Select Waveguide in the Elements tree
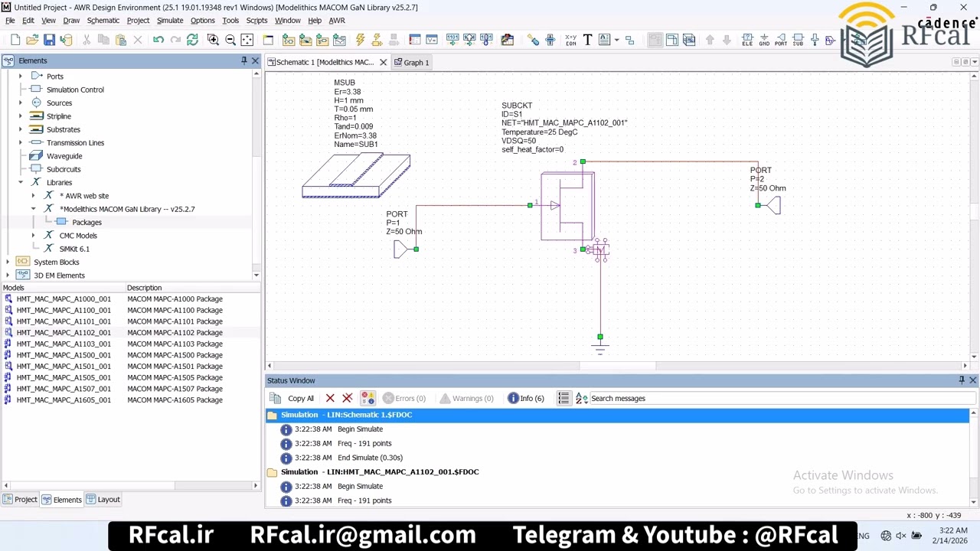 tap(64, 156)
